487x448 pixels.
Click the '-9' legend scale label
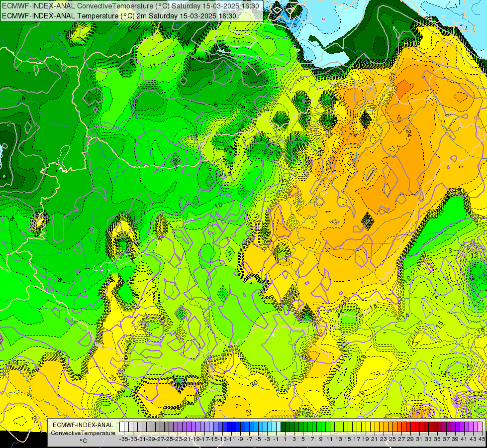[240, 440]
